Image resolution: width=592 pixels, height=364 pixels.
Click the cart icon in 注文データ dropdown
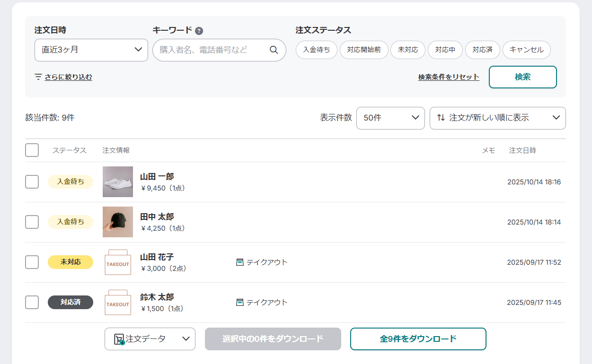tap(119, 339)
